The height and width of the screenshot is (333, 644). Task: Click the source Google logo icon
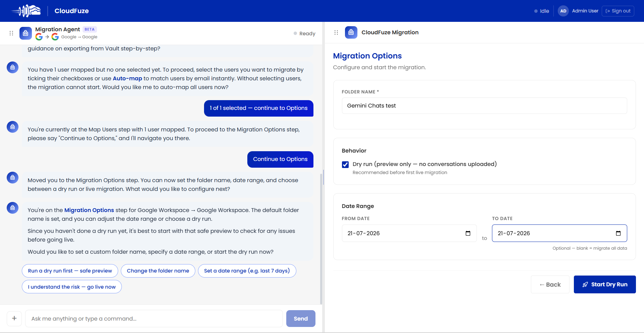(x=39, y=37)
